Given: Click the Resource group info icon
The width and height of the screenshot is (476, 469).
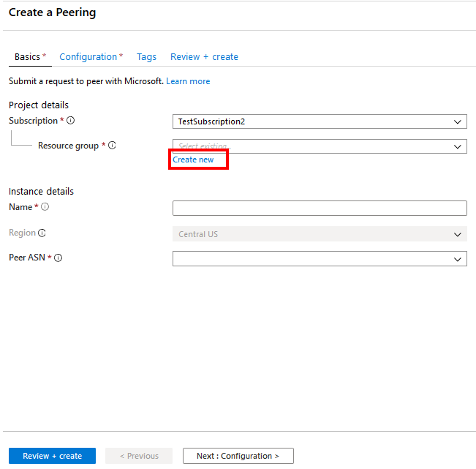Looking at the screenshot, I should [112, 146].
